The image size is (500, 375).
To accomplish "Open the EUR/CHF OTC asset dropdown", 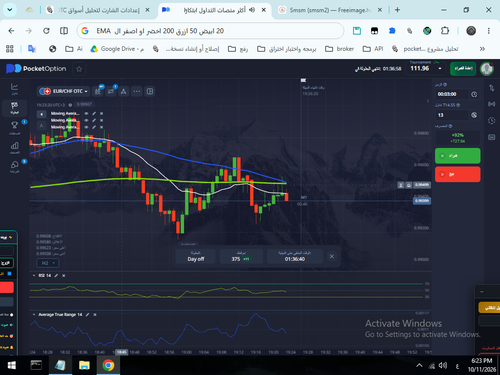I will tap(63, 91).
